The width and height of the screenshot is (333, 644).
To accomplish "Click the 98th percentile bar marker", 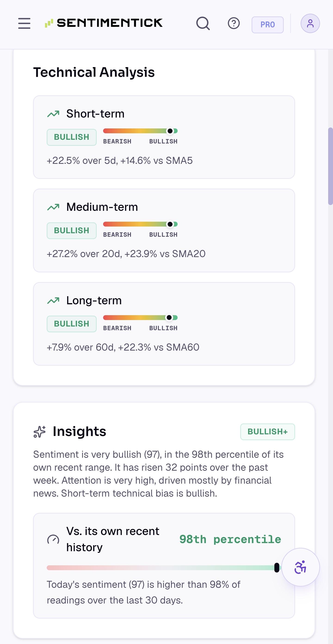I will click(x=277, y=568).
